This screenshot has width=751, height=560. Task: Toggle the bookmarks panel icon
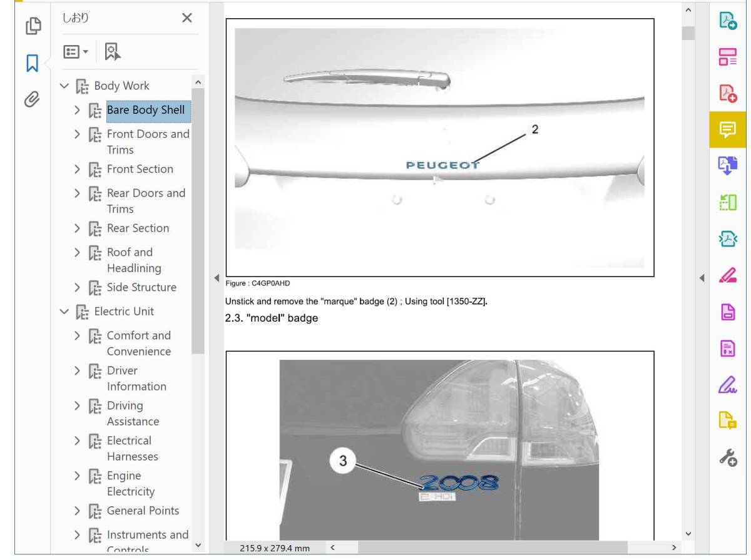pyautogui.click(x=33, y=63)
